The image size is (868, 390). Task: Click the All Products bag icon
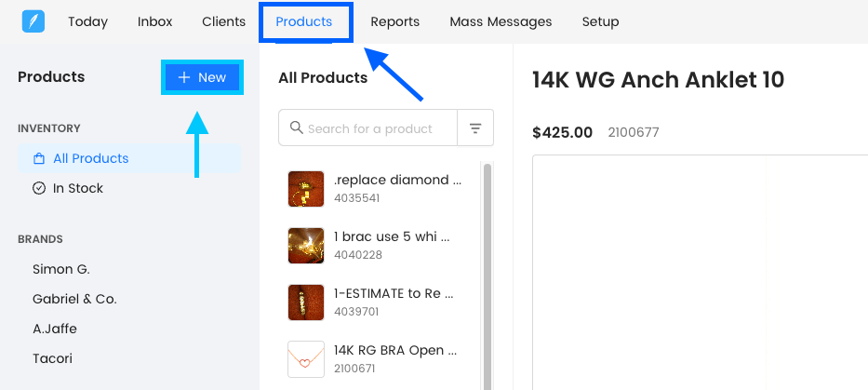point(39,158)
